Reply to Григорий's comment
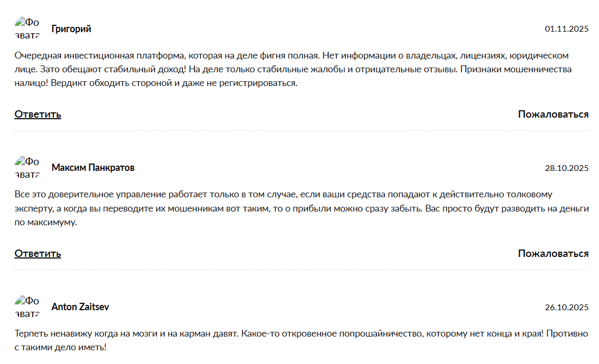The height and width of the screenshot is (364, 599). [38, 114]
